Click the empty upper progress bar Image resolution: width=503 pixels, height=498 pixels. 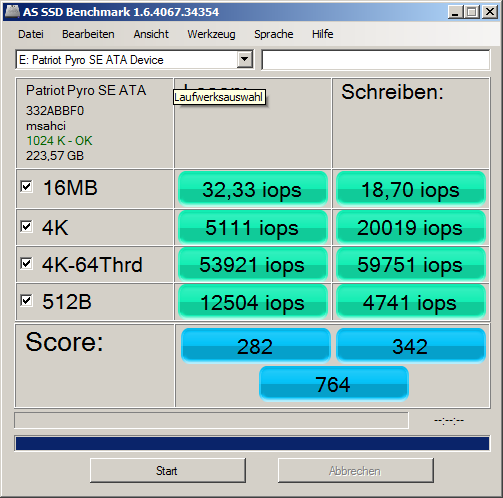(x=211, y=420)
